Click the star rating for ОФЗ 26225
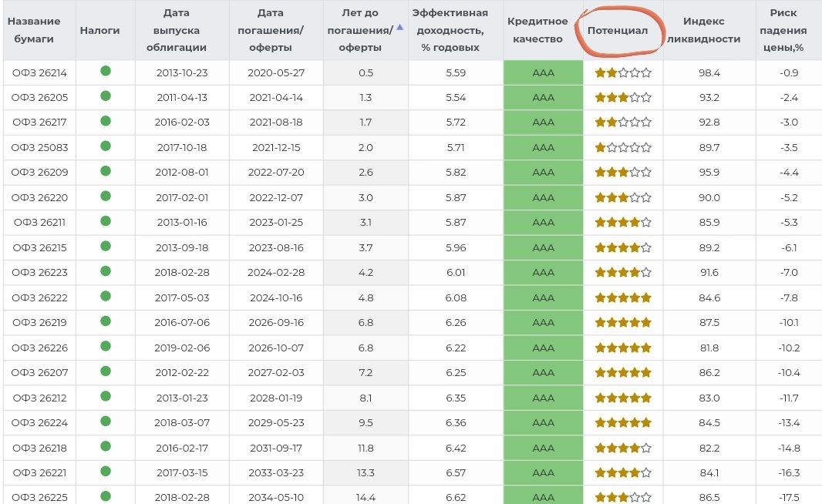The width and height of the screenshot is (822, 504). 623,497
